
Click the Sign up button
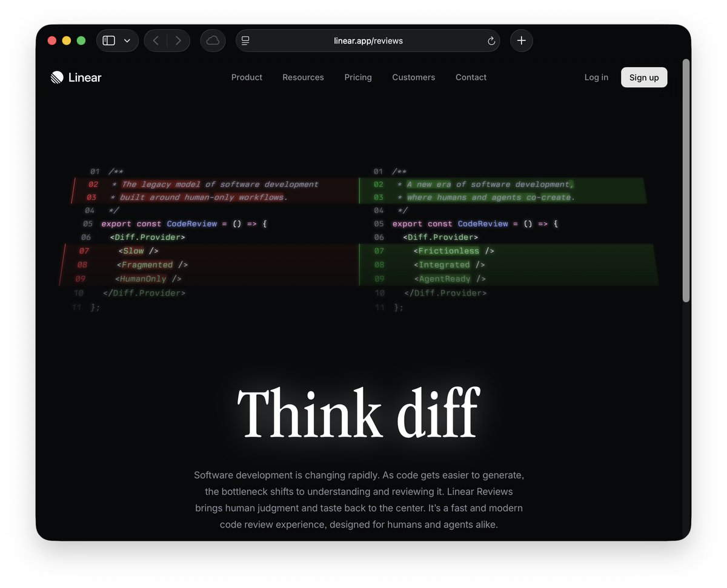tap(644, 77)
